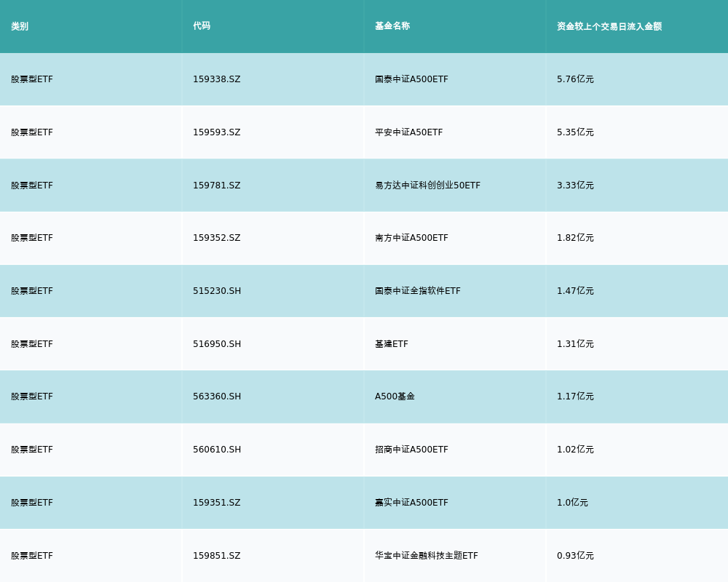728x582 pixels.
Task: Select fund name A500基金
Action: point(395,396)
